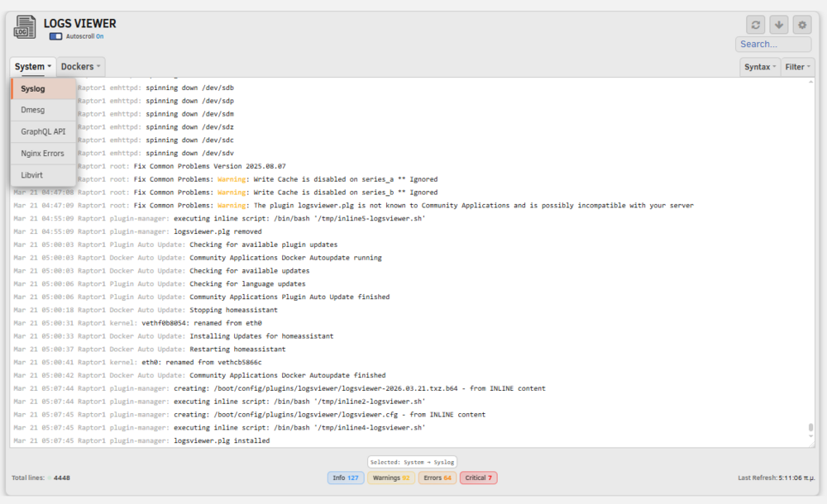Click the 'Stopping homeassistant' log line
The image size is (827, 504).
(x=146, y=310)
